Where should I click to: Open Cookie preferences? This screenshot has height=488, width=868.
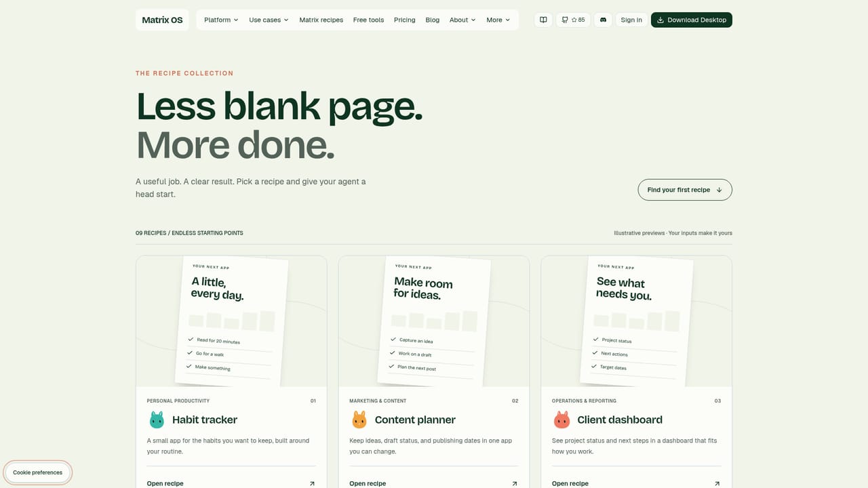(37, 472)
